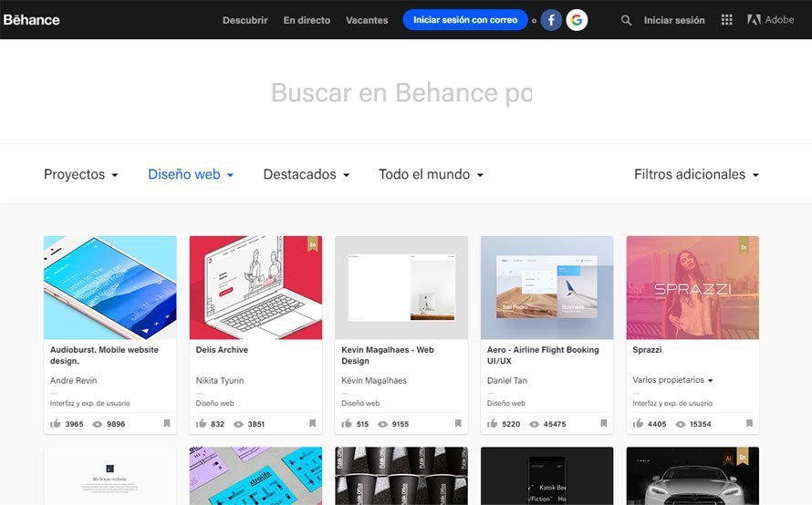Open the Diseño web category dropdown
The image size is (812, 505).
click(191, 174)
